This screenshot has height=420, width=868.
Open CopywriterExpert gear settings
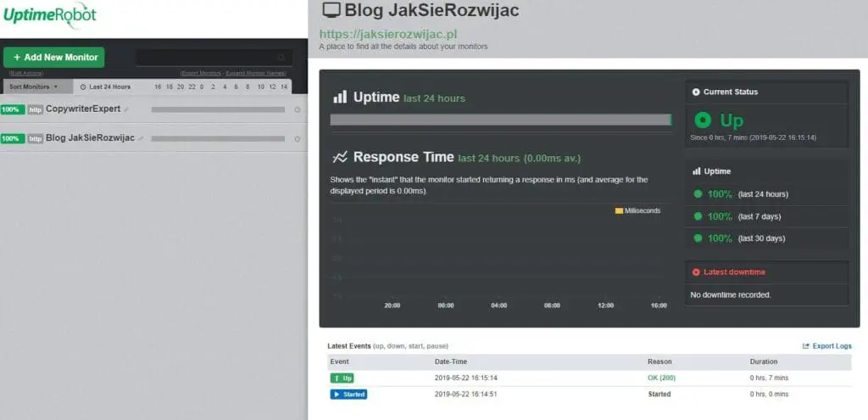pyautogui.click(x=298, y=109)
